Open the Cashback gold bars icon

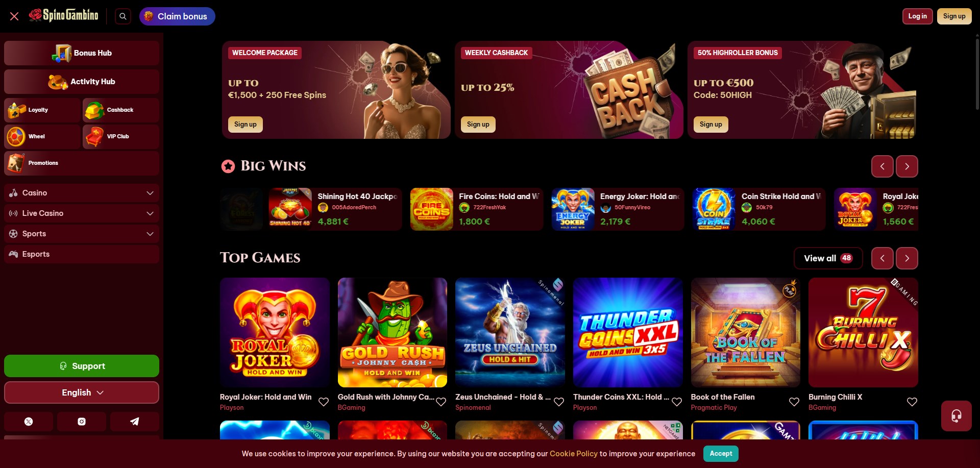[x=94, y=110]
